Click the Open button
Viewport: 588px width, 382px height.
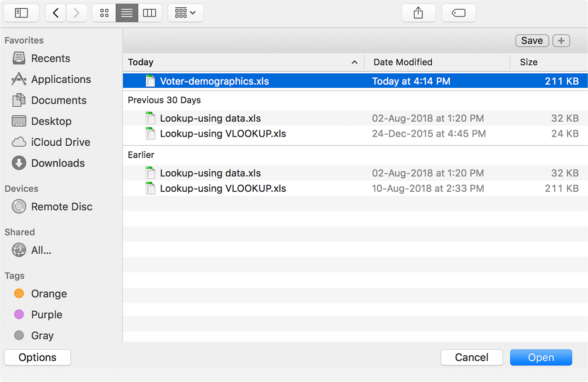click(x=541, y=358)
